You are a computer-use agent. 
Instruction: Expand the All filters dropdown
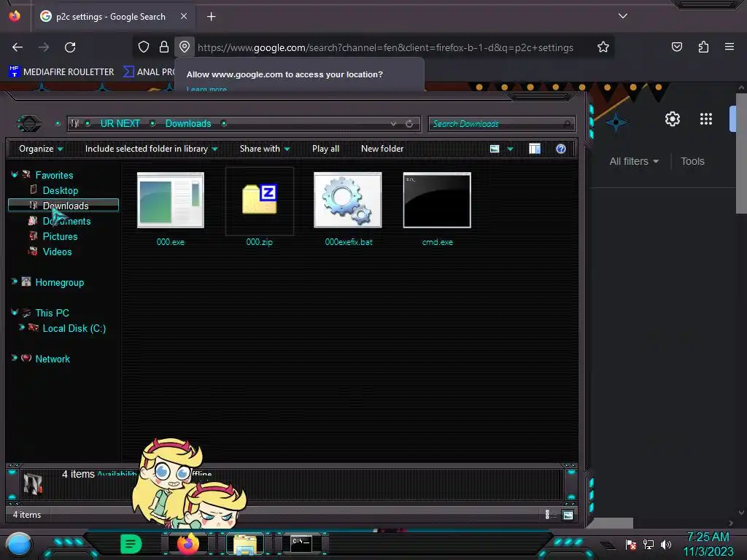[x=634, y=161]
